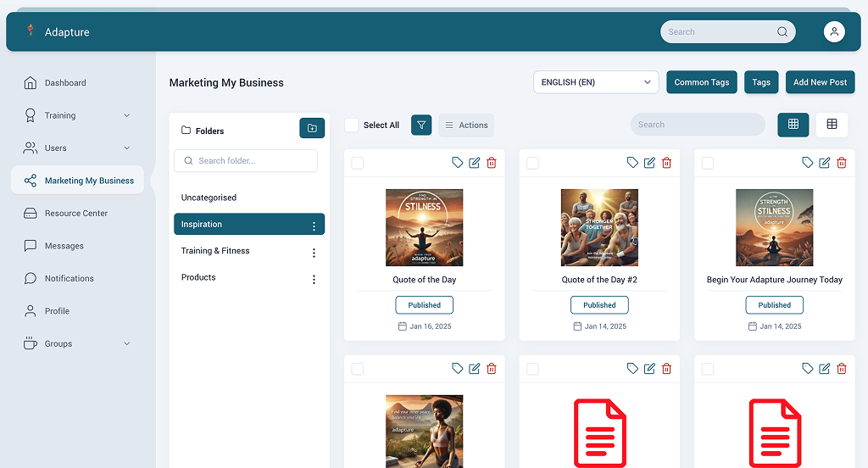Open the ENGLISH (EN) language dropdown

596,82
